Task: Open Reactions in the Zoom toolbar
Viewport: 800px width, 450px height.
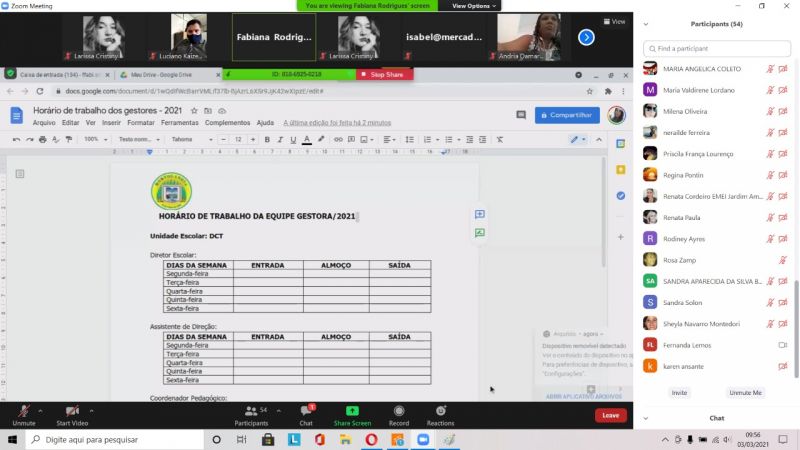Action: coord(440,411)
